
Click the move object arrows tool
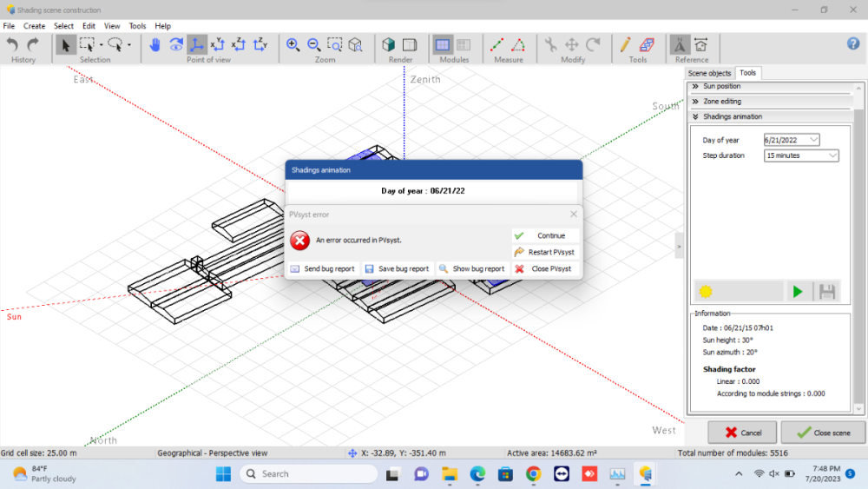(x=572, y=45)
